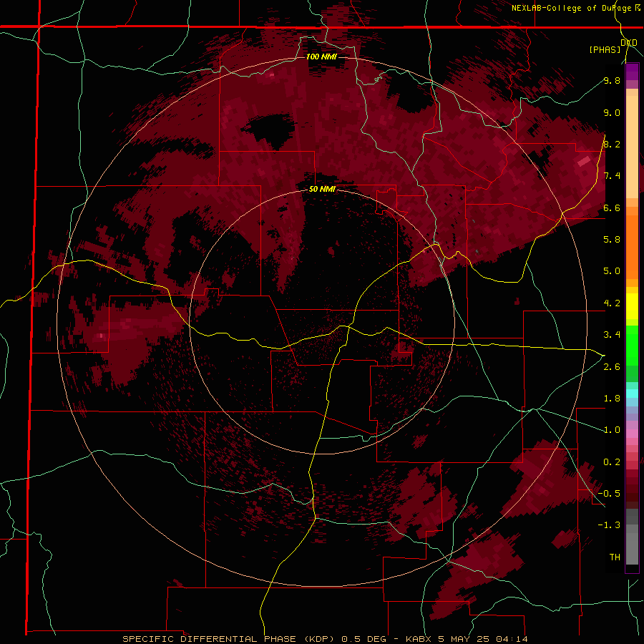The height and width of the screenshot is (644, 644).
Task: Click the 1.8 scale value
Action: coord(612,399)
